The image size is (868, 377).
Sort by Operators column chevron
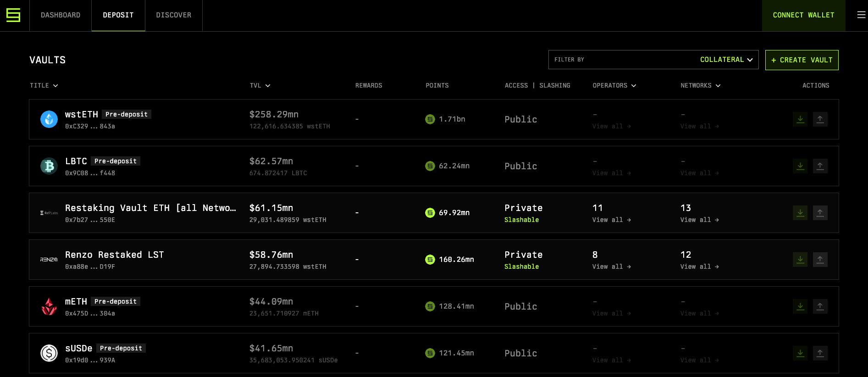[634, 86]
